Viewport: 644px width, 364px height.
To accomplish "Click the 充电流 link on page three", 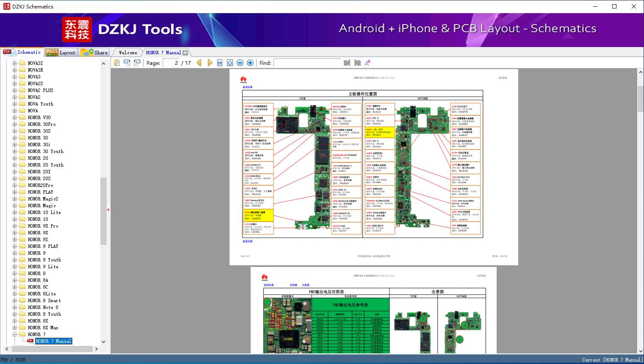I will [293, 285].
